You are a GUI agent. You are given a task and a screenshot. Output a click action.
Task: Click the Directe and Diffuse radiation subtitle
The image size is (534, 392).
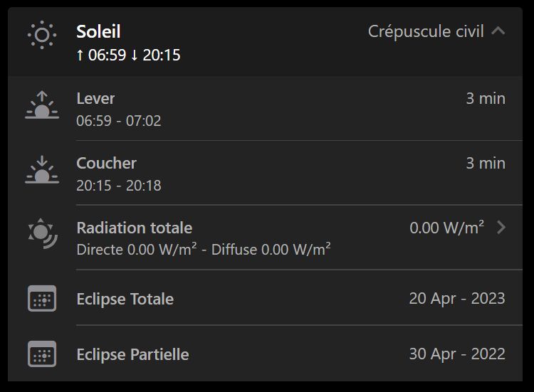203,250
